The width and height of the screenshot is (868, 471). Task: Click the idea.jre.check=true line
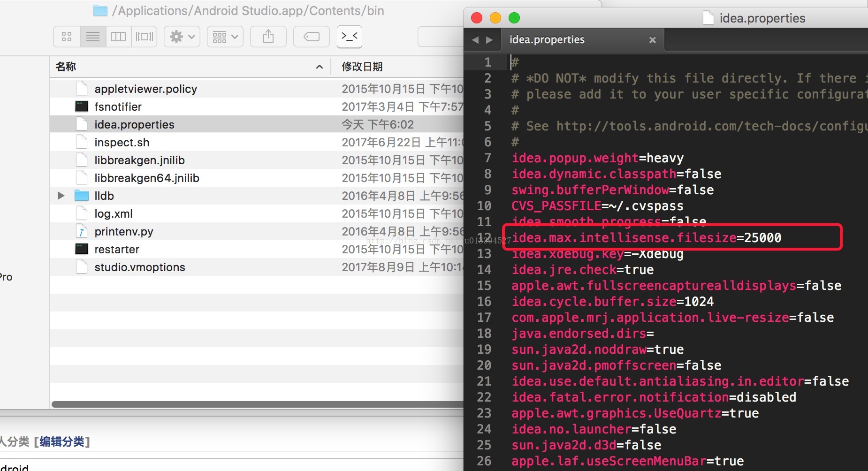(582, 270)
